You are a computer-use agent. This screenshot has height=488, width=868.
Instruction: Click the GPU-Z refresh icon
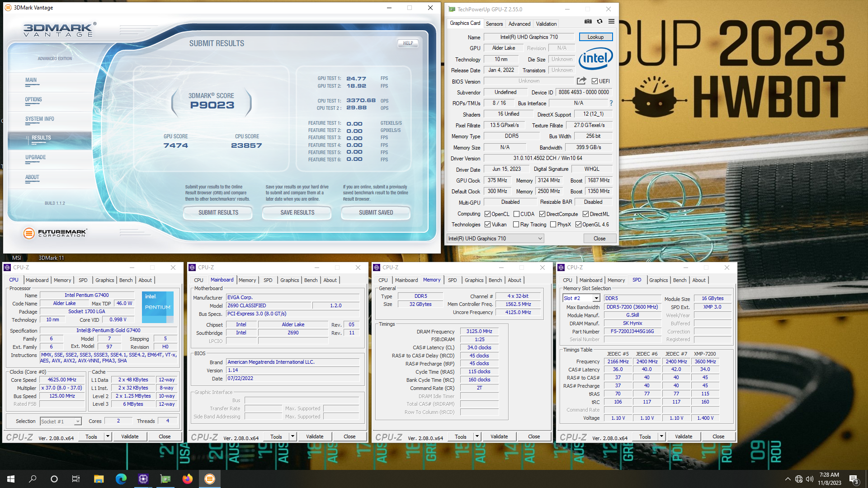[599, 21]
